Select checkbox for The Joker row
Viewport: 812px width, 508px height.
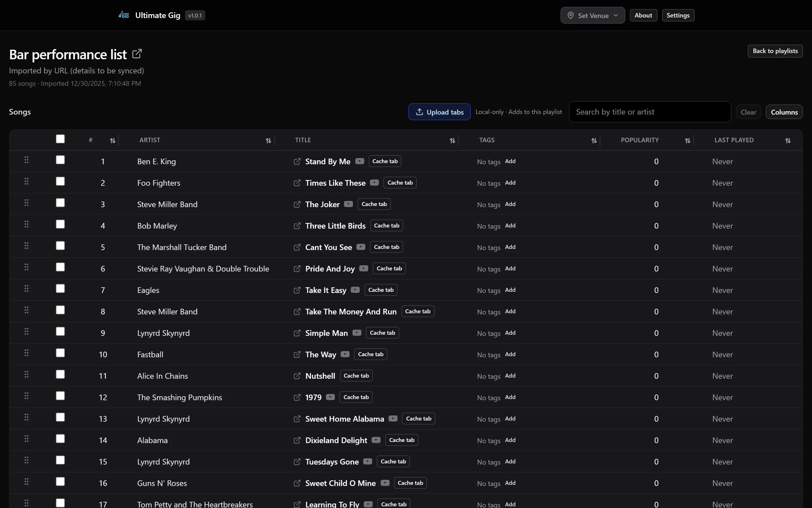[x=60, y=203]
